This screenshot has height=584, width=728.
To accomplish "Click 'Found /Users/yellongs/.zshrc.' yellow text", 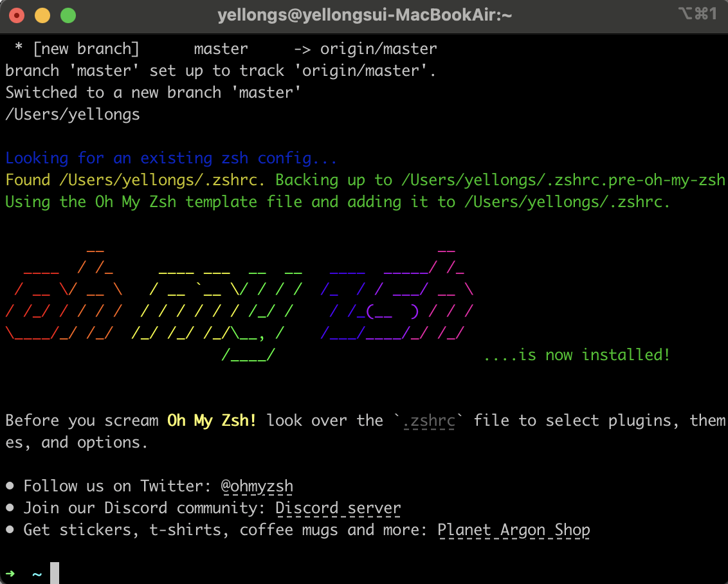I will pos(135,180).
